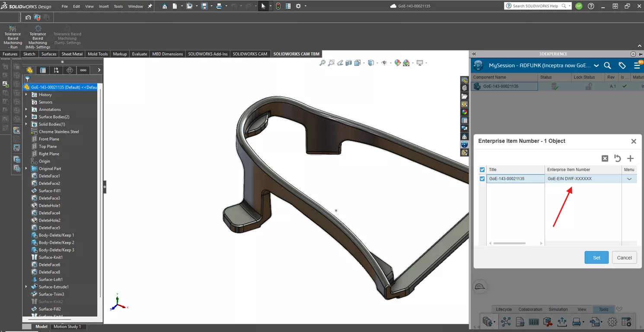This screenshot has width=644, height=332.
Task: Click the Set button
Action: click(596, 258)
